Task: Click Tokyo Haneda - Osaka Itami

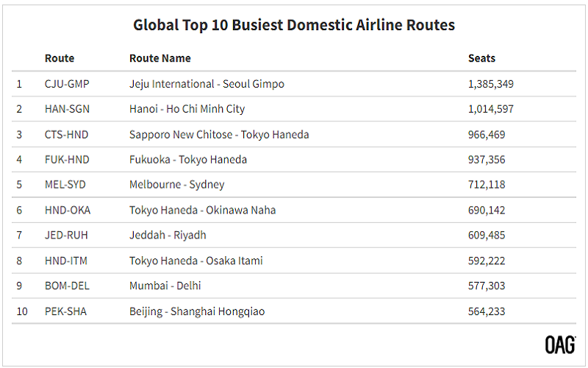Action: pos(196,261)
